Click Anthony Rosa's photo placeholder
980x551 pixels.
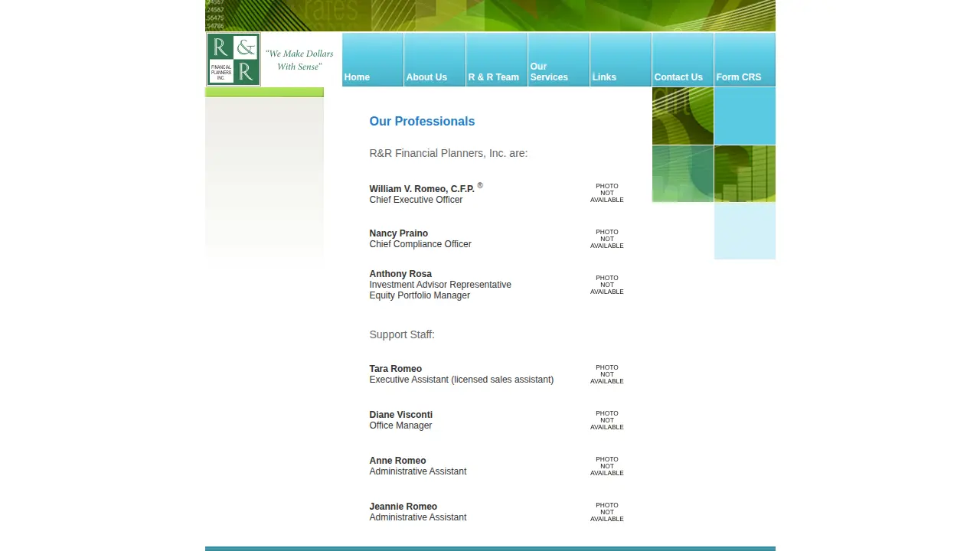coord(607,285)
